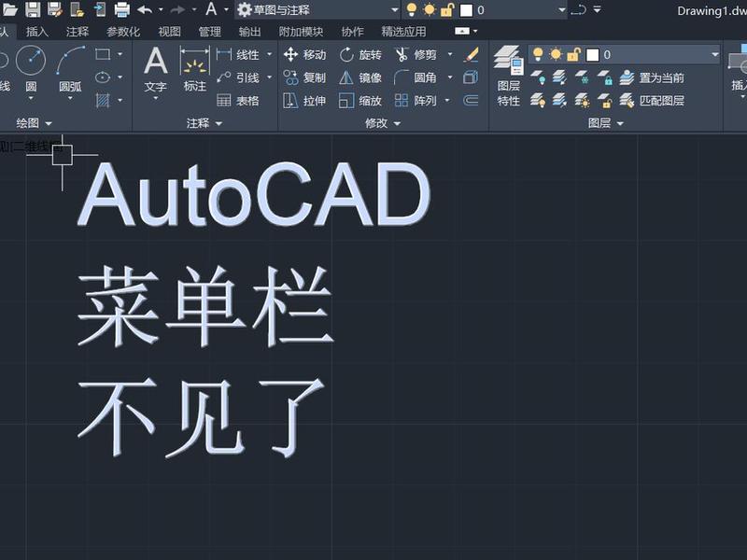Click the Move (移动) button

point(305,54)
